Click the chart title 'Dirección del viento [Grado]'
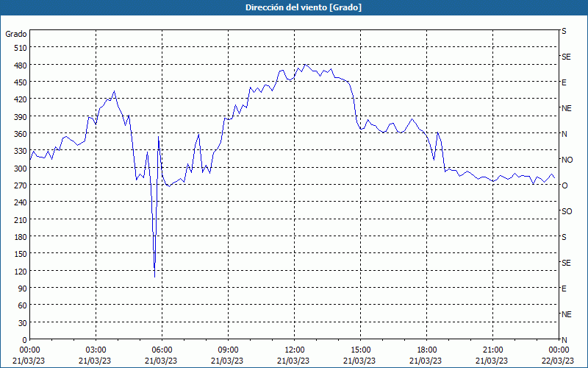The image size is (588, 368). coord(304,7)
